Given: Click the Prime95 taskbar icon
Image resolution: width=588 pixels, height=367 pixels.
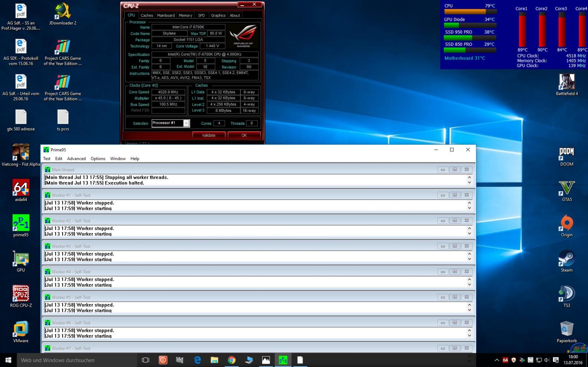Looking at the screenshot, I should [x=283, y=360].
